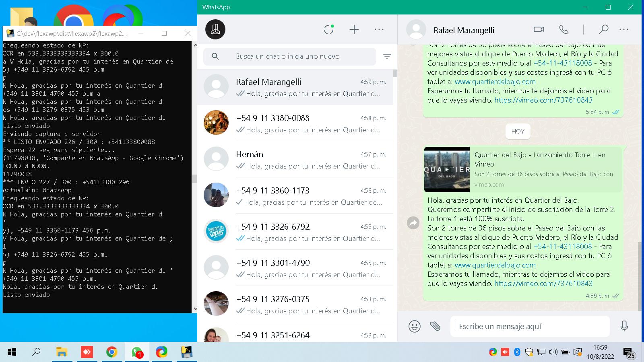This screenshot has height=362, width=644.
Task: Open the WhatsApp status circle icon
Action: (x=329, y=29)
